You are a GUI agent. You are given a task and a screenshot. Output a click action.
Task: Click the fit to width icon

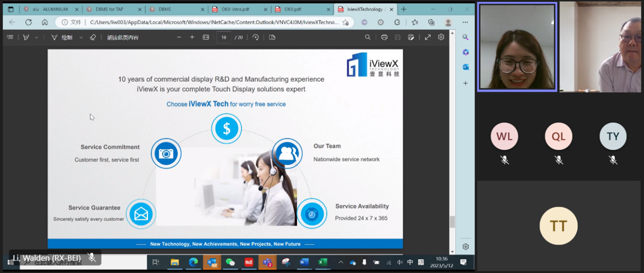coord(206,37)
